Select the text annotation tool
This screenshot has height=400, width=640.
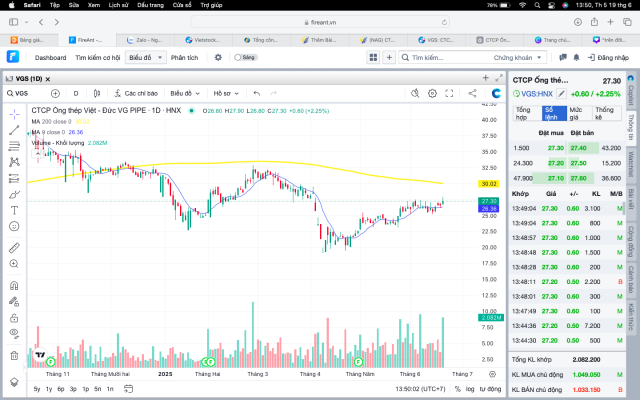14,210
